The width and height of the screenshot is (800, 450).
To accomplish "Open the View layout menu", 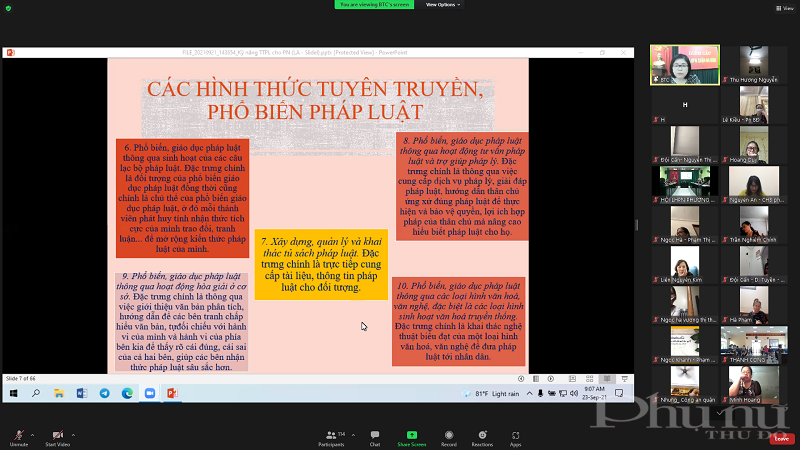I will tap(785, 8).
